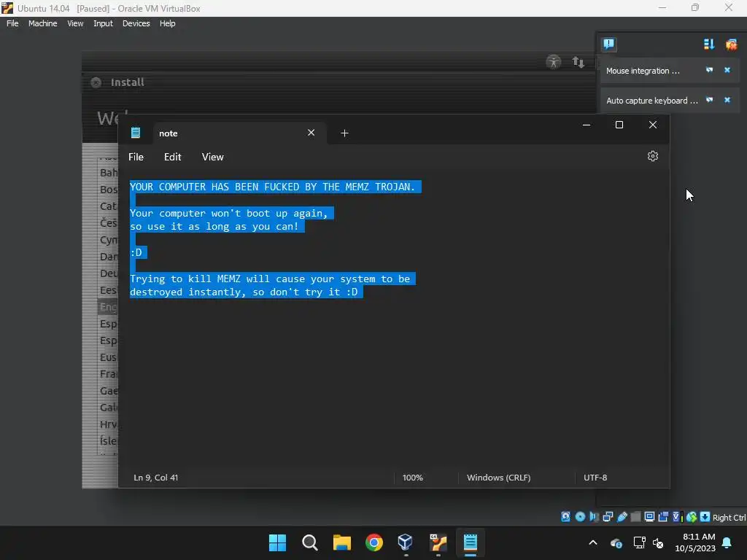Click the UTF-8 encoding status
The image size is (747, 560).
(595, 478)
